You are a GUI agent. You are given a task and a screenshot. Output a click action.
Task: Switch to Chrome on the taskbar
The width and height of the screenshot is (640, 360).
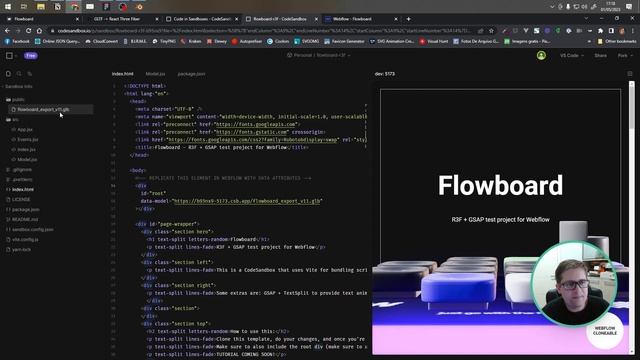pyautogui.click(x=74, y=7)
